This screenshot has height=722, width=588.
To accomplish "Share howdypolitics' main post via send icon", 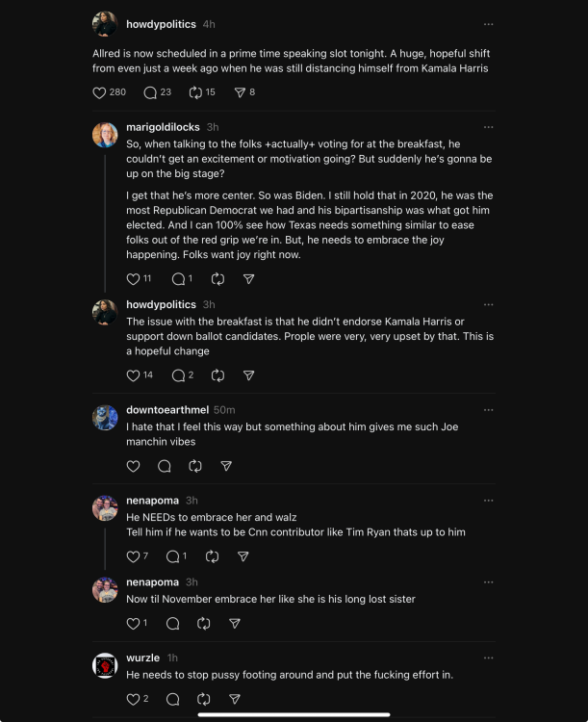I will pyautogui.click(x=240, y=92).
